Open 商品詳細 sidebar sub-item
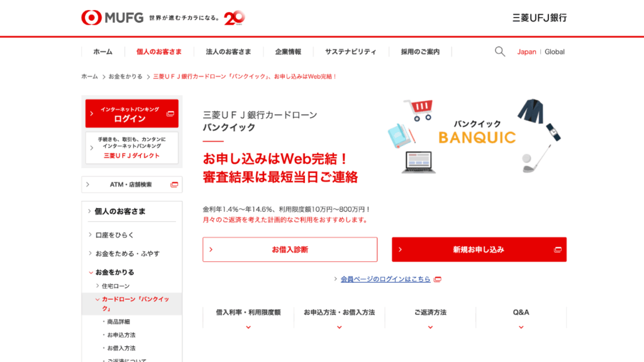 [118, 322]
